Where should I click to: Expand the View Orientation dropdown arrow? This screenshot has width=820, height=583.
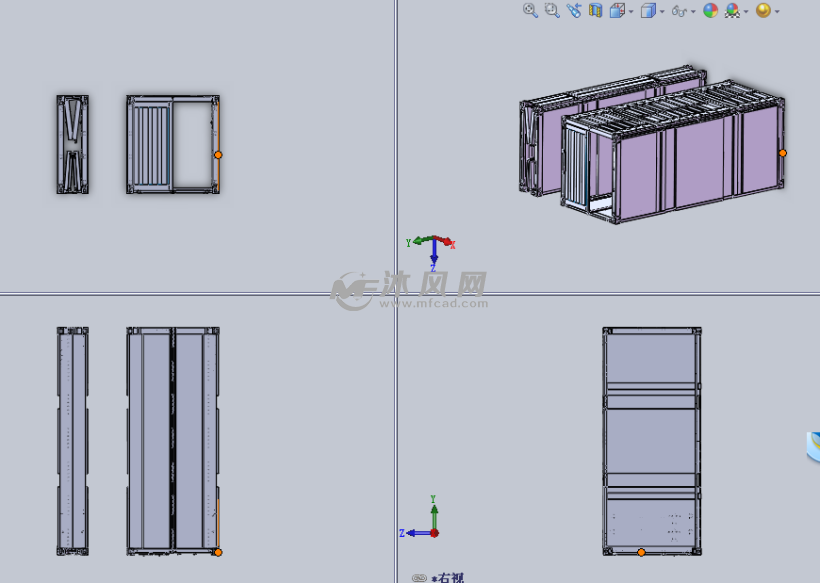pos(630,11)
